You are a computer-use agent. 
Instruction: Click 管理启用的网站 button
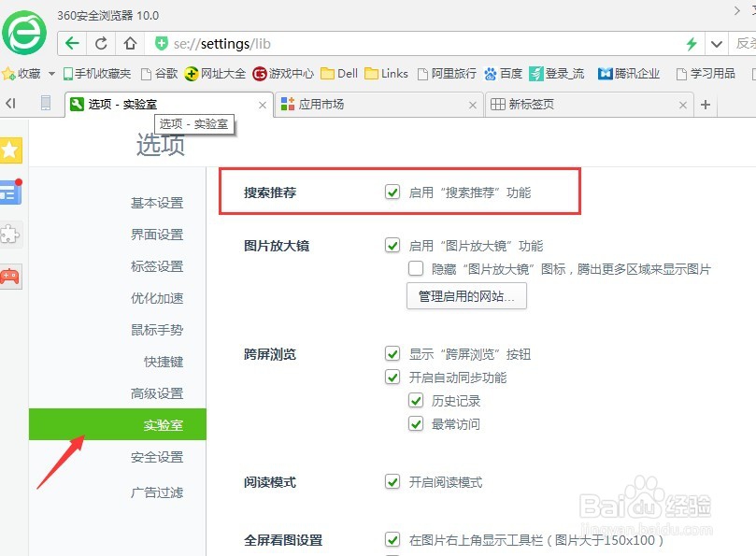(466, 296)
